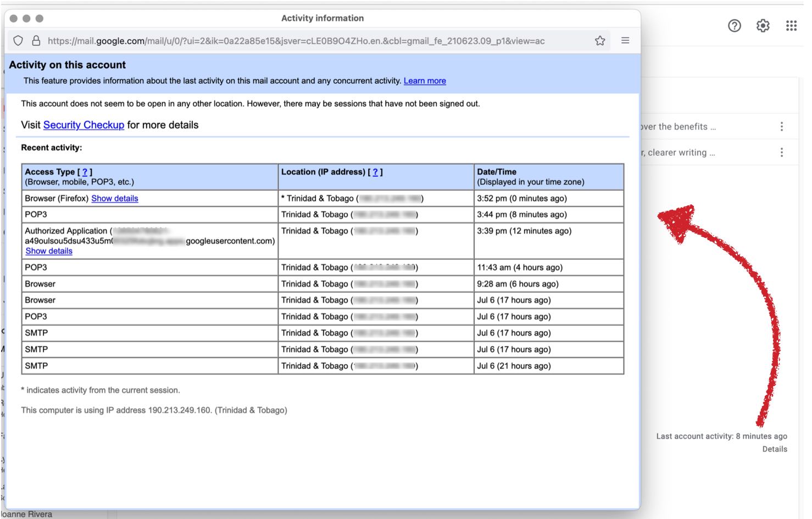Open more options for 'over the benefits' email
This screenshot has height=519, width=812.
coord(781,127)
